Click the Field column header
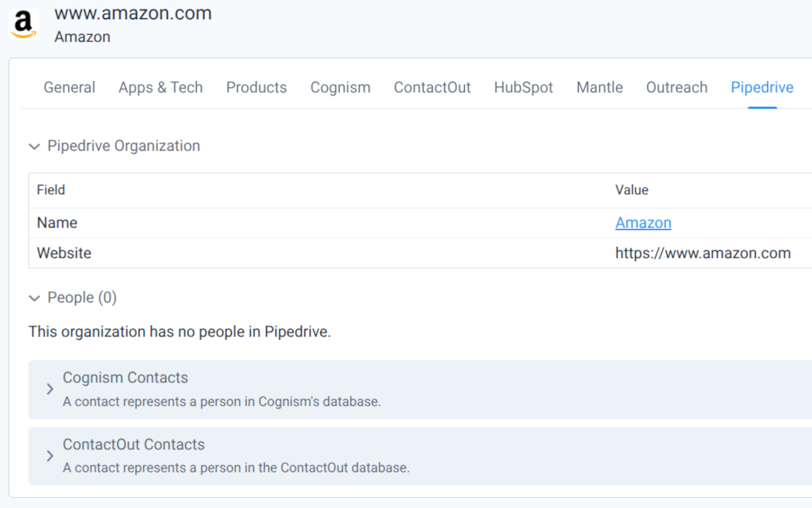Screen dimensions: 812x508 [51, 190]
